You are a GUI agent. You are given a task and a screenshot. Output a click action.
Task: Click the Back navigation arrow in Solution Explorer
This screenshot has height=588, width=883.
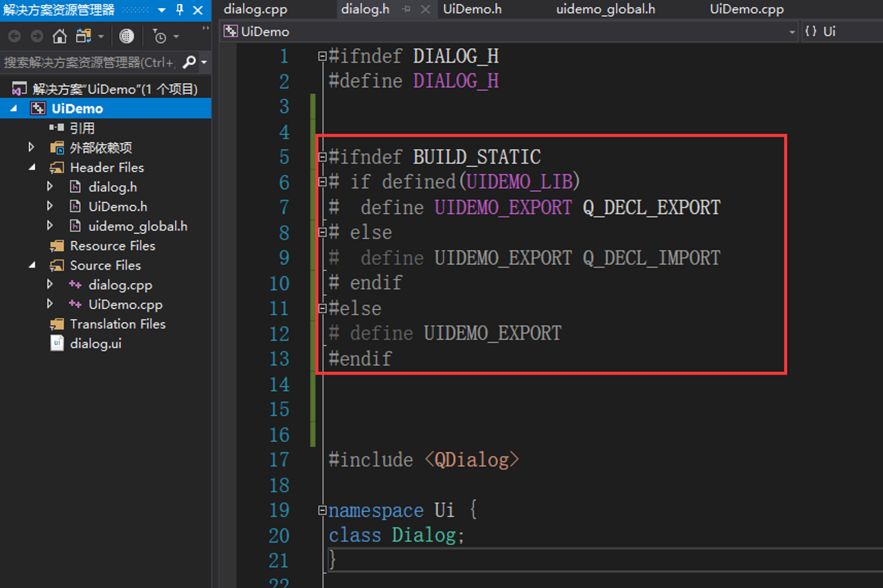pos(14,36)
